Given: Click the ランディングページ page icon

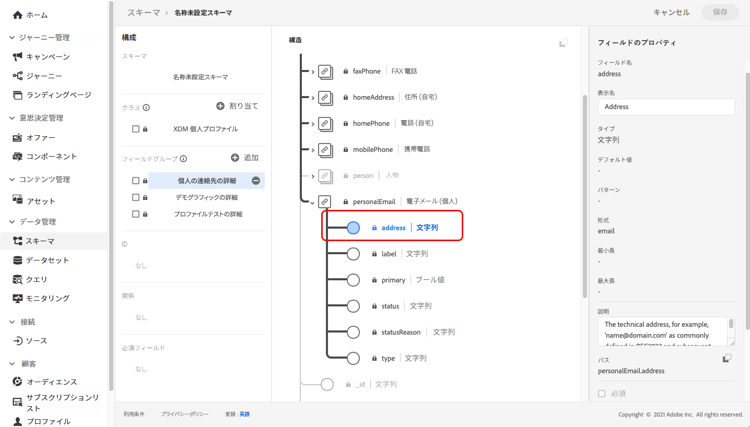Looking at the screenshot, I should click(x=18, y=95).
